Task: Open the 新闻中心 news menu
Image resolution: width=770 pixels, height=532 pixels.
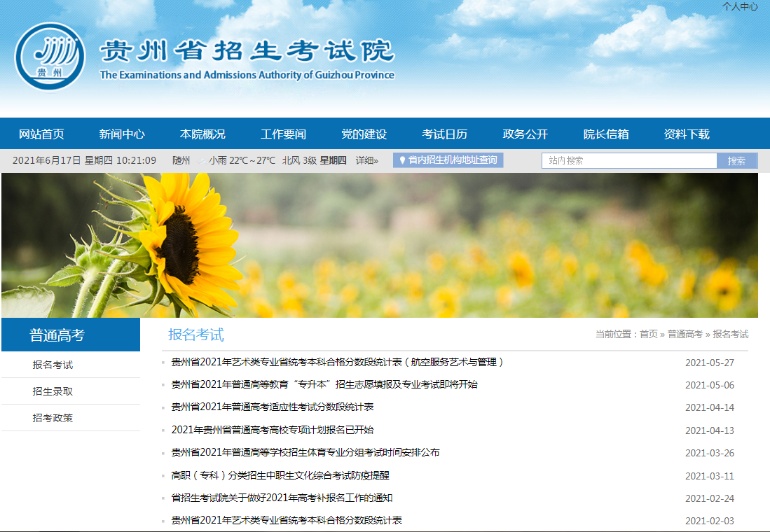Action: 123,133
